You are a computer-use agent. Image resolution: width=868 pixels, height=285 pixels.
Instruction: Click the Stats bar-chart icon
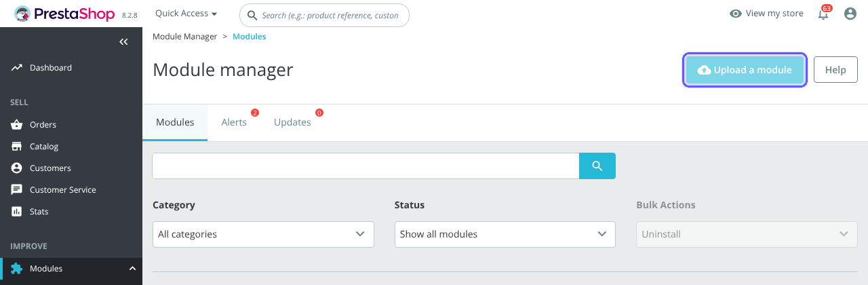click(17, 212)
